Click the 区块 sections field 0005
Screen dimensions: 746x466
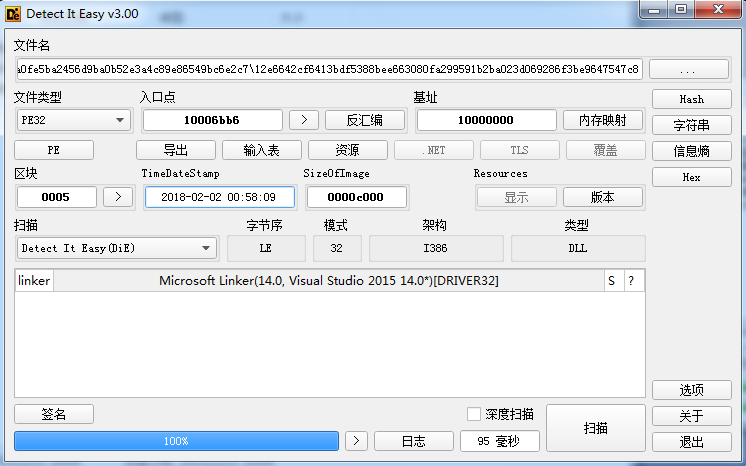point(57,197)
